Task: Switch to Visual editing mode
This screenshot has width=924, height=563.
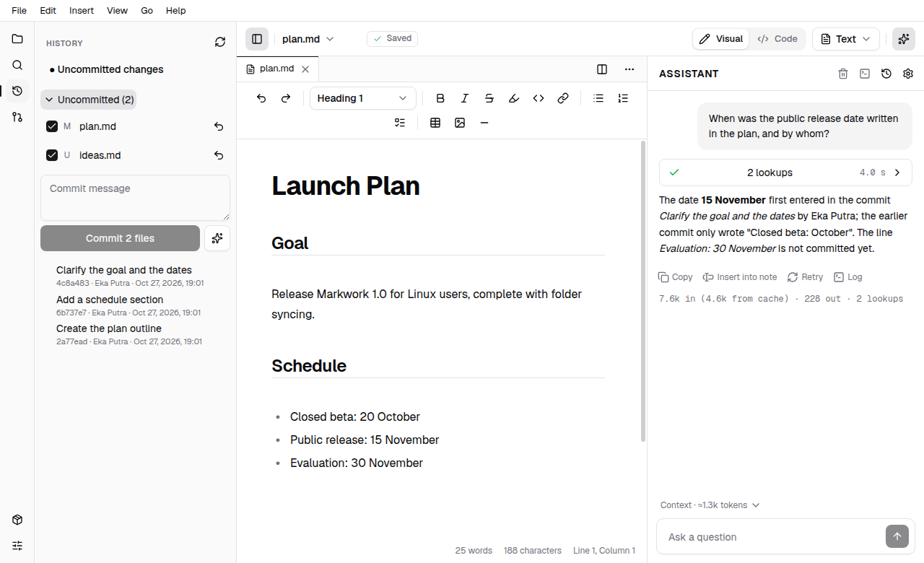Action: coord(721,39)
